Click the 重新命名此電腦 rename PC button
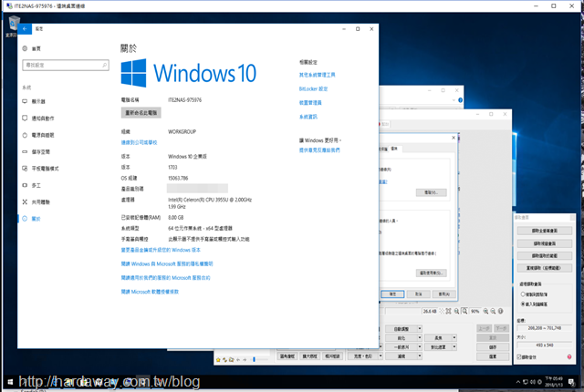The image size is (584, 392). 141,113
